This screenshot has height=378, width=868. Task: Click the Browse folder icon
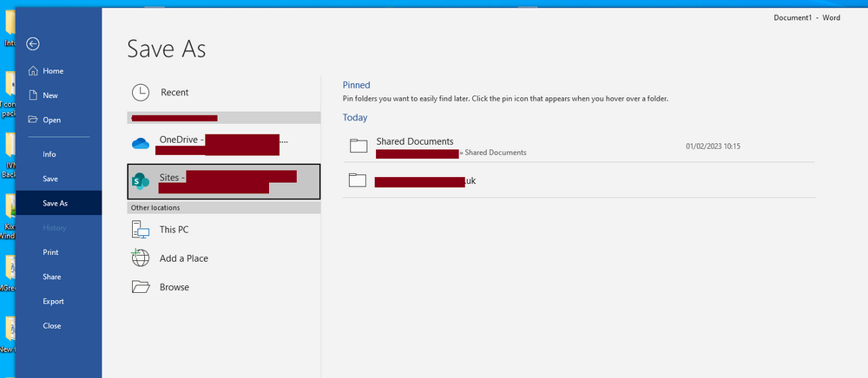pos(141,287)
